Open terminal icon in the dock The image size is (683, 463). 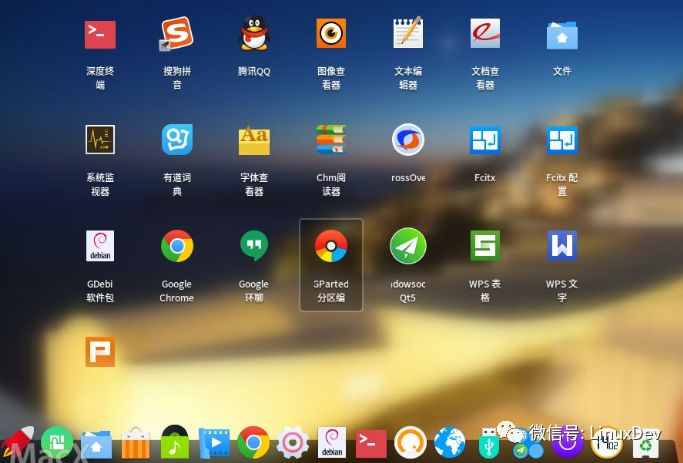pyautogui.click(x=371, y=444)
